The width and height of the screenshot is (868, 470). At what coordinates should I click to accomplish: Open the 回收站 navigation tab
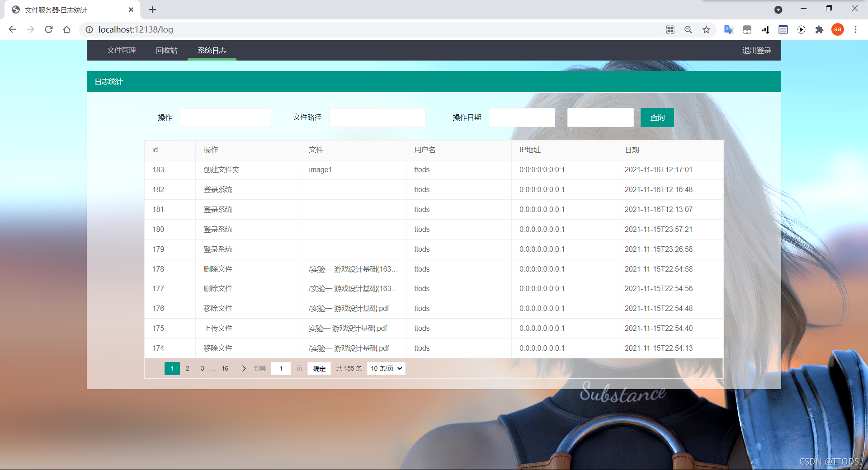click(x=166, y=50)
